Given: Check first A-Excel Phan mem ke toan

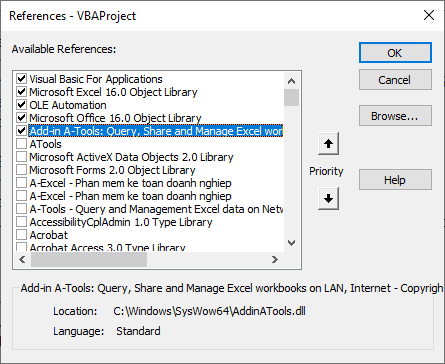Looking at the screenshot, I should pyautogui.click(x=22, y=183).
